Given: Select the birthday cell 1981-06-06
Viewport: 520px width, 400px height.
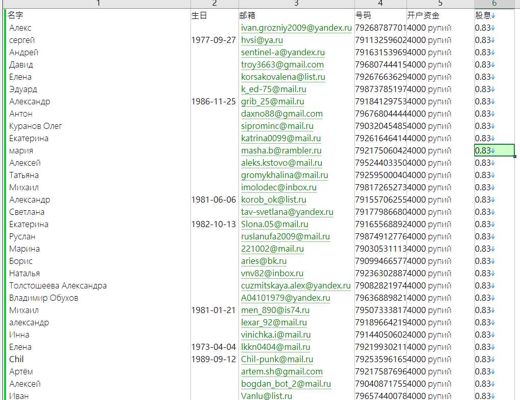Looking at the screenshot, I should click(x=214, y=200).
